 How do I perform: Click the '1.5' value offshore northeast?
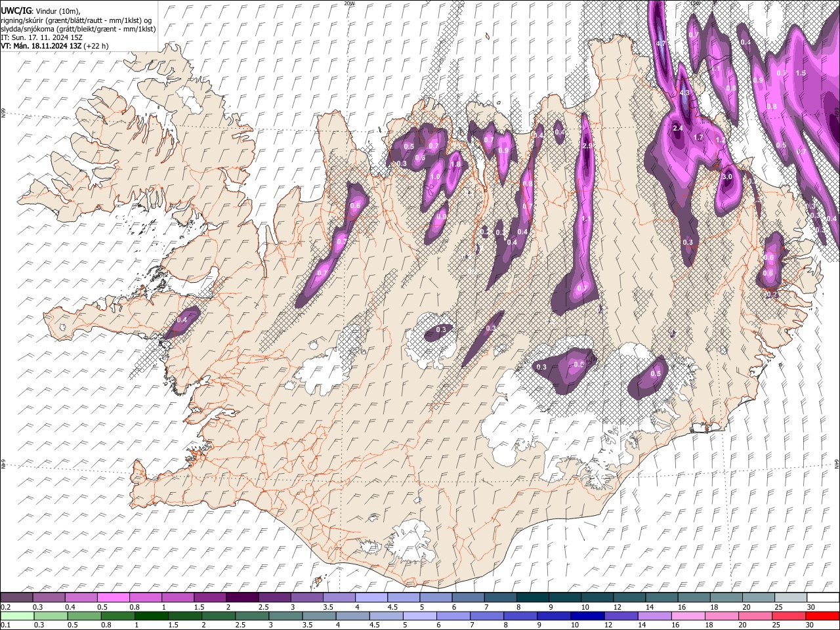coord(801,73)
